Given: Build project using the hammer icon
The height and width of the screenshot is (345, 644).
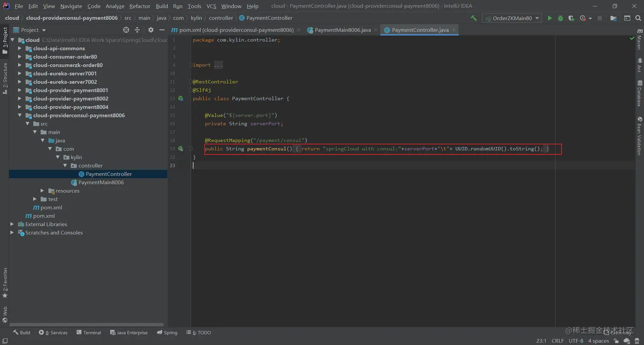Looking at the screenshot, I should (474, 18).
